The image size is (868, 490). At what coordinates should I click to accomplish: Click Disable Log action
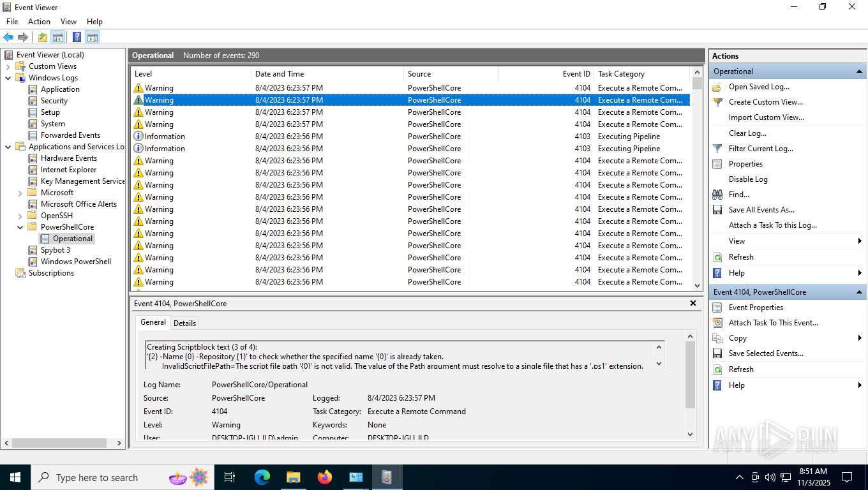coord(748,179)
